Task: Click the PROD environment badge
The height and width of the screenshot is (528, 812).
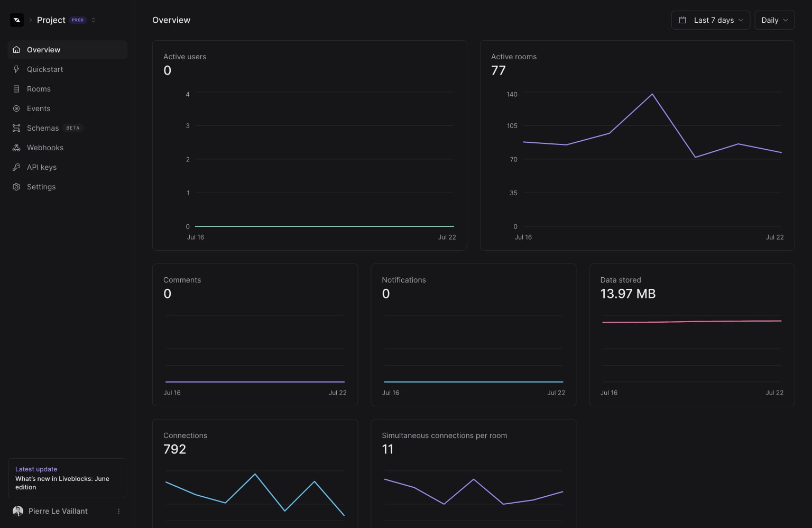Action: (x=78, y=20)
